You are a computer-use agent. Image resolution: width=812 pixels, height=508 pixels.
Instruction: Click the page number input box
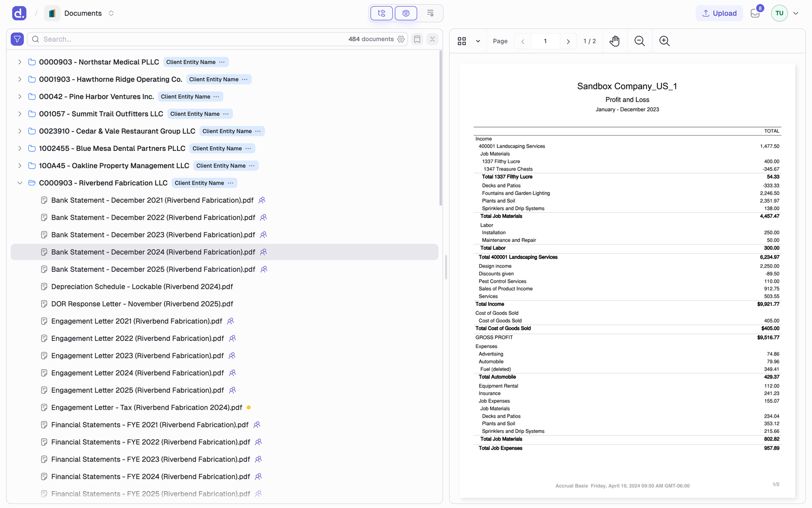tap(545, 41)
